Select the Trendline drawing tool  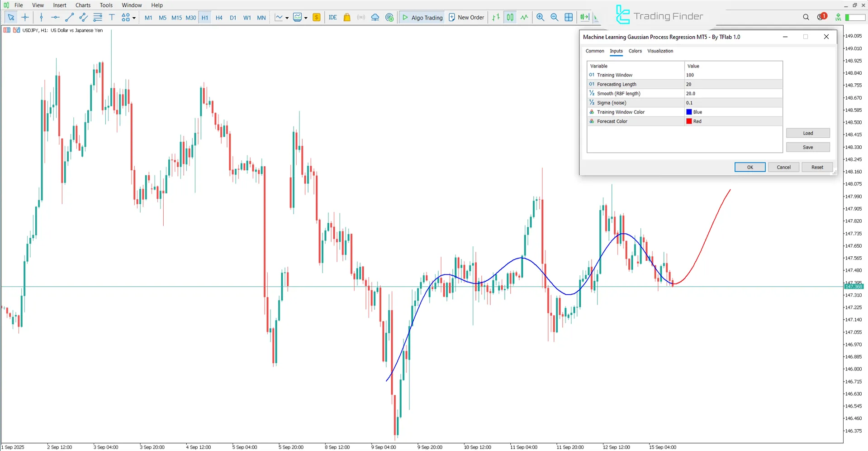[69, 17]
